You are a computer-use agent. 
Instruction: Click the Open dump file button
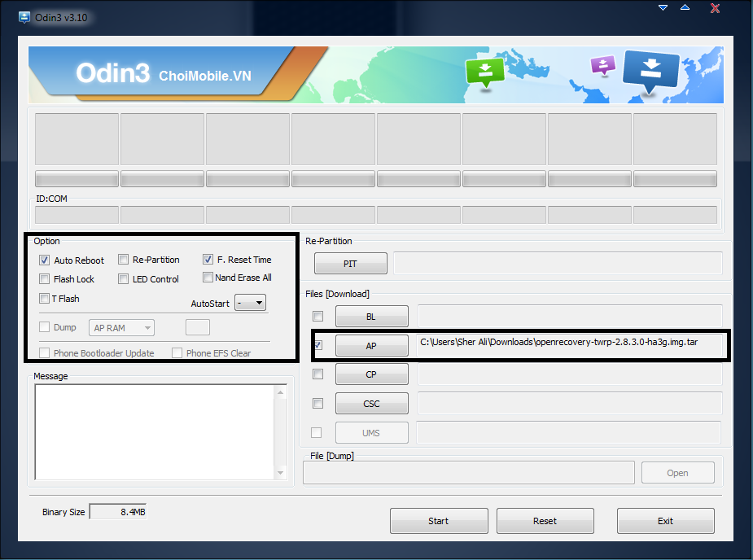click(677, 473)
